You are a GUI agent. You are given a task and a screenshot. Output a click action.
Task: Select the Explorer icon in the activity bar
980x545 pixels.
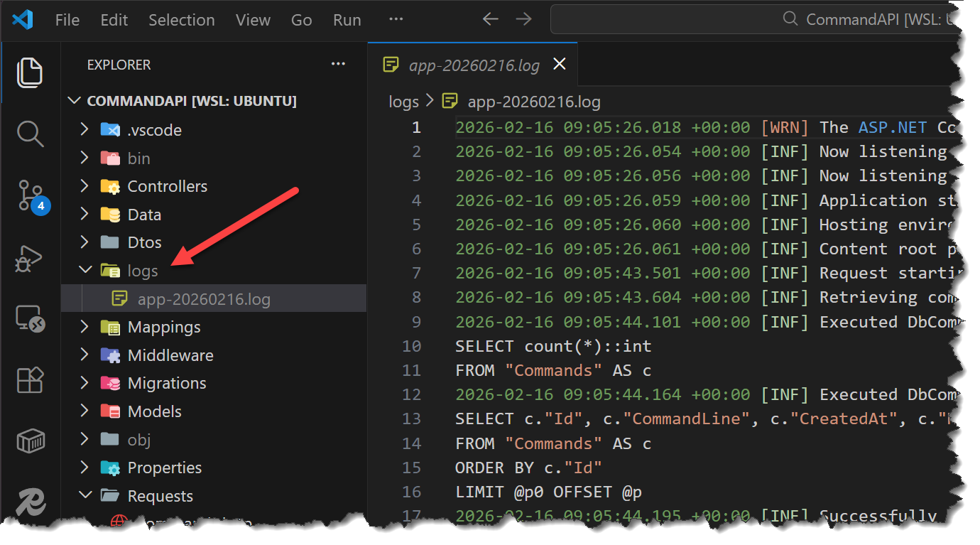point(30,72)
